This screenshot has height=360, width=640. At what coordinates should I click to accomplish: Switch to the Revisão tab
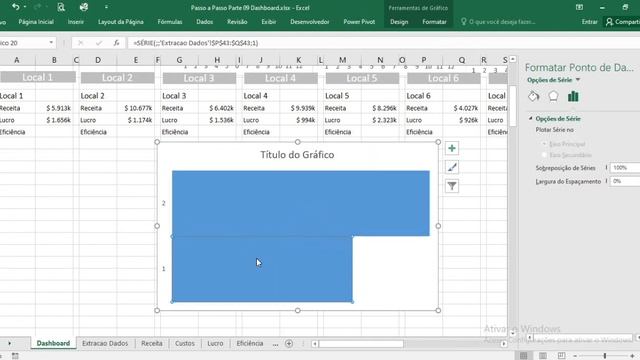237,22
